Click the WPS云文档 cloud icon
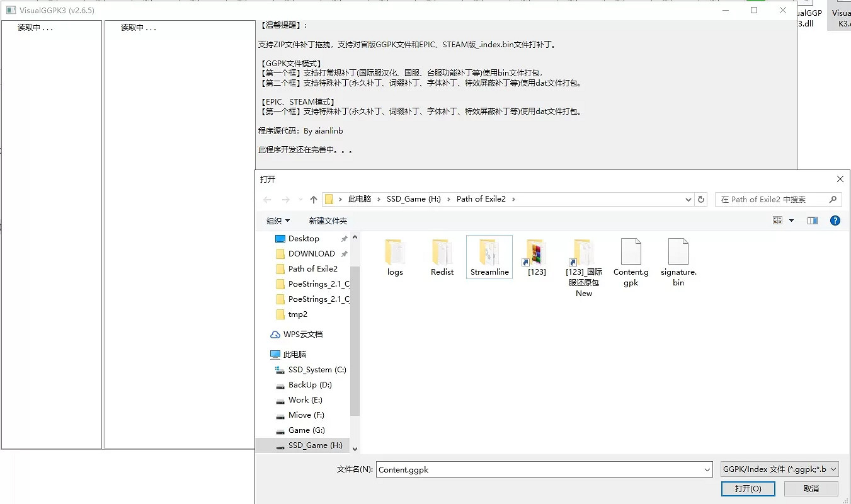 click(275, 334)
